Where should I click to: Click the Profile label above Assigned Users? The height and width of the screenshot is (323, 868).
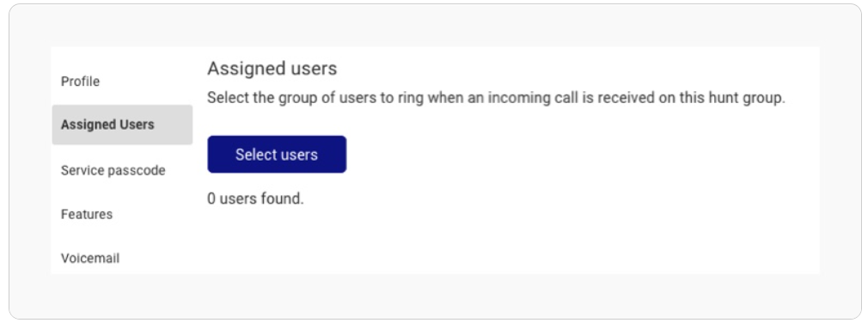(80, 82)
